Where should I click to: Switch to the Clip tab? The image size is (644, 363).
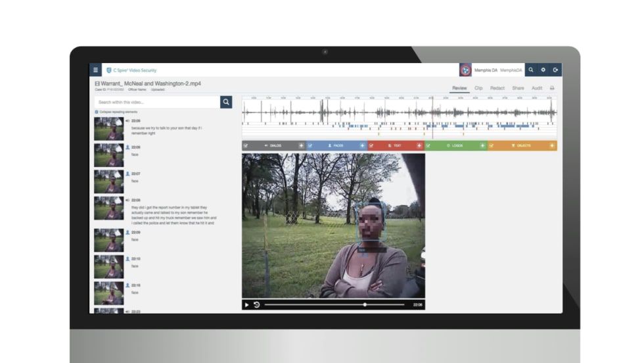point(478,88)
